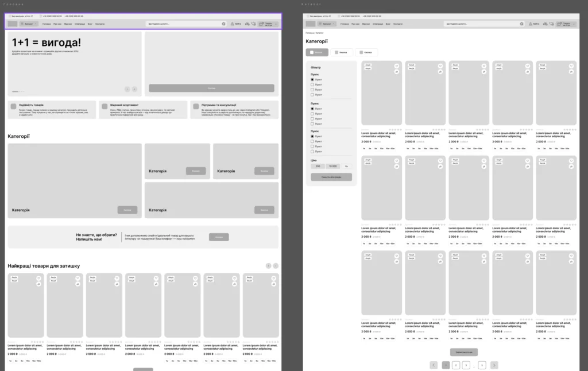Check second checkbox in second filter group
Viewport: 588px width, 371px height.
[x=312, y=114]
